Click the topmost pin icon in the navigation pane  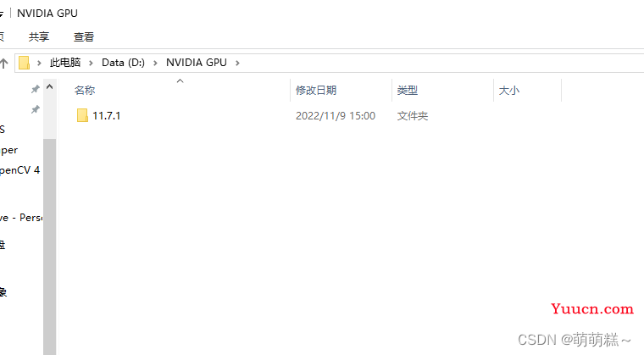[x=35, y=90]
